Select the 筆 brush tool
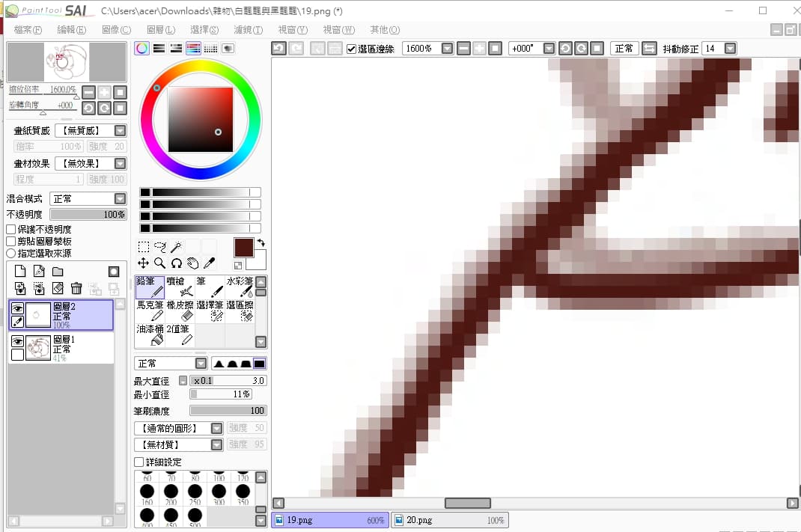Image resolution: width=801 pixels, height=532 pixels. [210, 287]
